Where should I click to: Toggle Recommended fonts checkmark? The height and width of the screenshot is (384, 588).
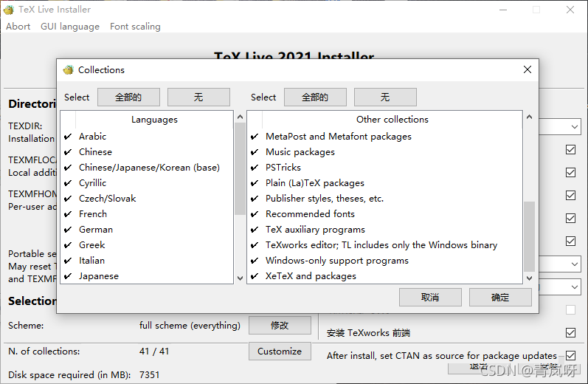[255, 214]
